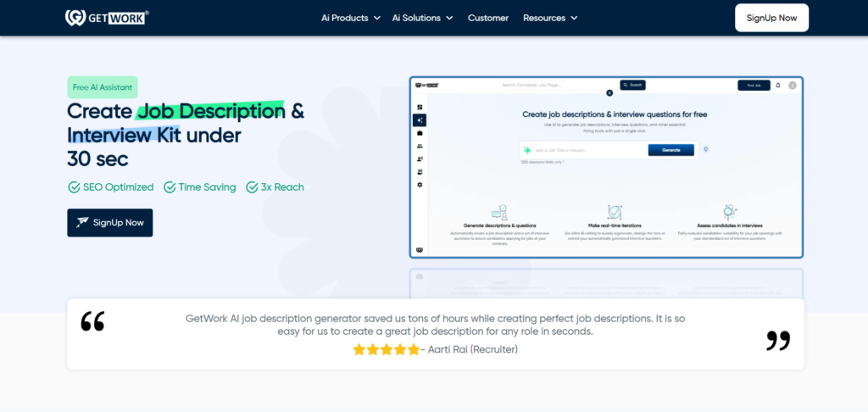Click the white SignUp Now header button
The height and width of the screenshot is (412, 868).
click(x=771, y=18)
